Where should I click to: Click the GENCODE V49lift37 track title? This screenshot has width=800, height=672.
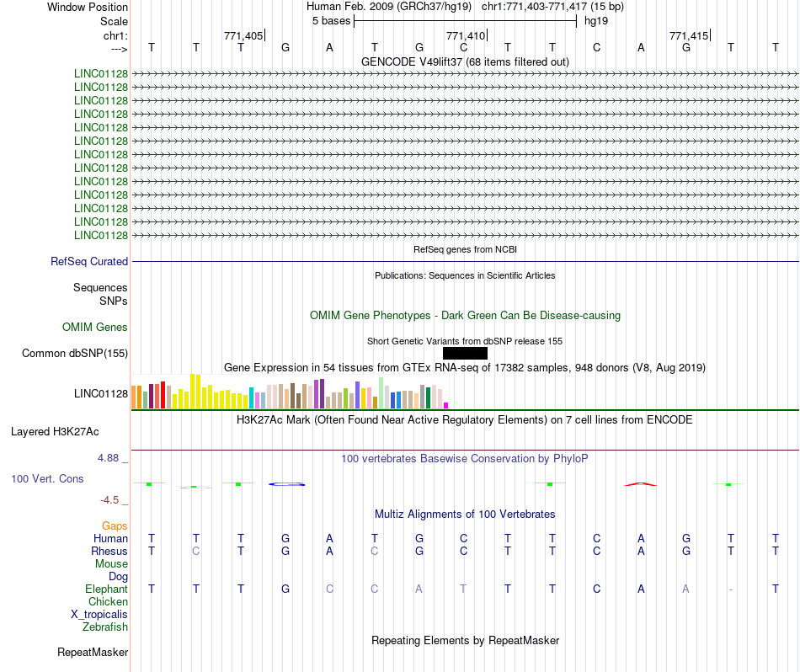pyautogui.click(x=465, y=62)
